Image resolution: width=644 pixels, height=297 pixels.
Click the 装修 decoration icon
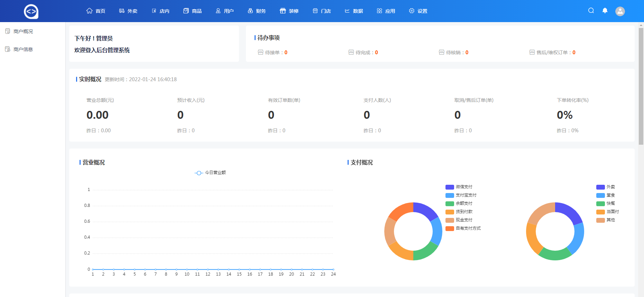(x=283, y=11)
